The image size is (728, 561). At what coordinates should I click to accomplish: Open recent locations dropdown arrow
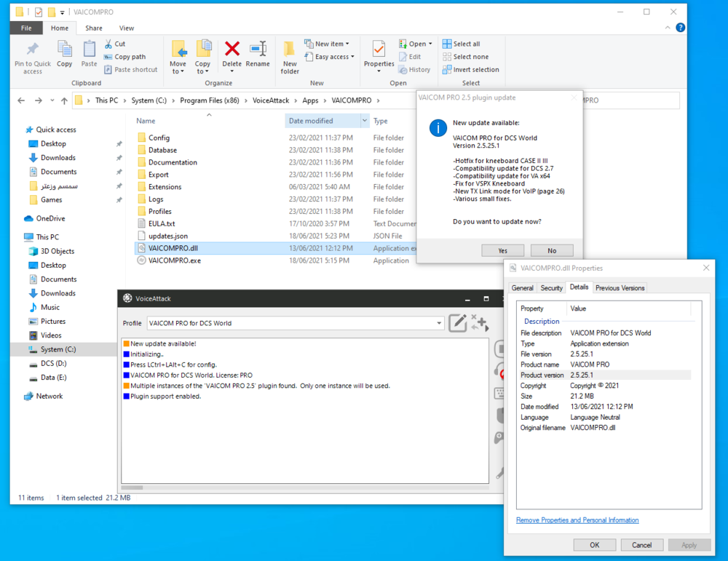click(x=52, y=100)
